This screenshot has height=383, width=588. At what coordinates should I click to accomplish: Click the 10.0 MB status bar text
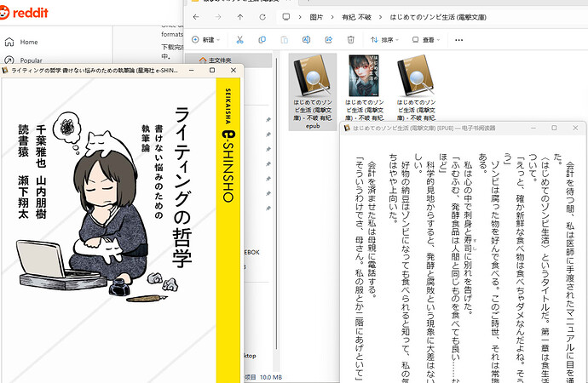pyautogui.click(x=271, y=377)
